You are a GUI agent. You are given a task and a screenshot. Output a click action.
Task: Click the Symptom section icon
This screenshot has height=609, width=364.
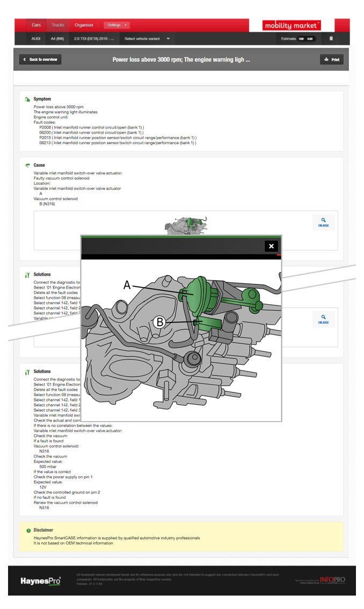(27, 99)
